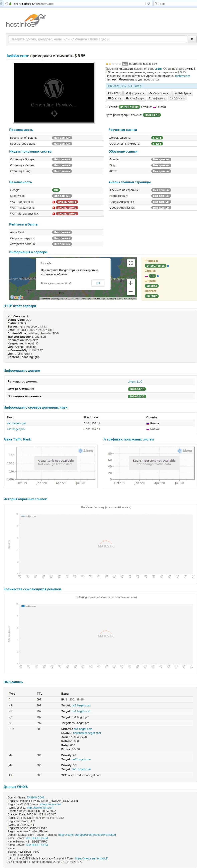
Task: Open the Кэш Google button
Action: pyautogui.click(x=135, y=98)
